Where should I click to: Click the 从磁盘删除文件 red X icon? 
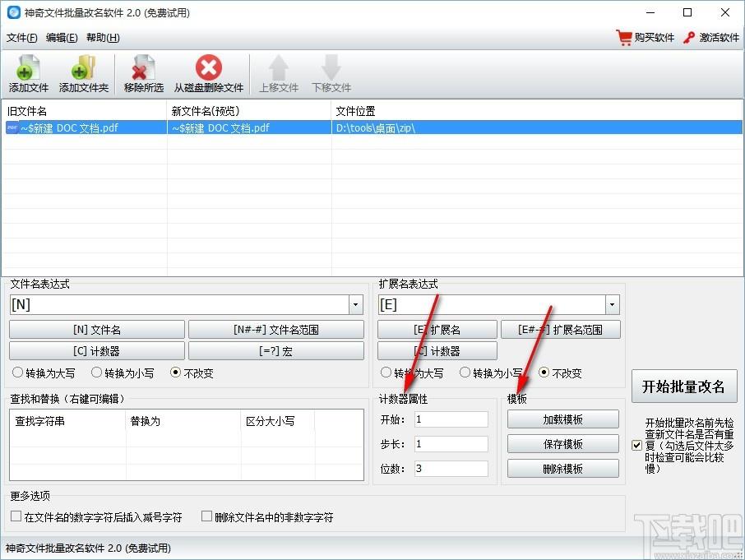pyautogui.click(x=209, y=67)
